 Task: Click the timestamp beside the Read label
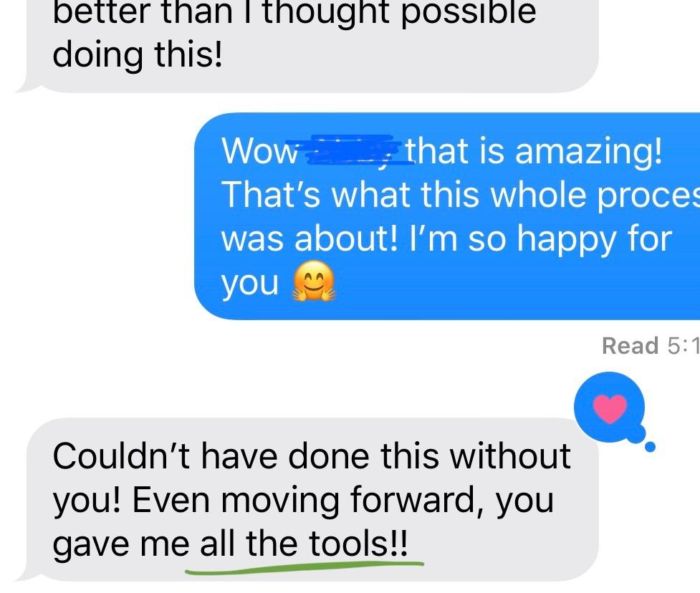point(683,346)
